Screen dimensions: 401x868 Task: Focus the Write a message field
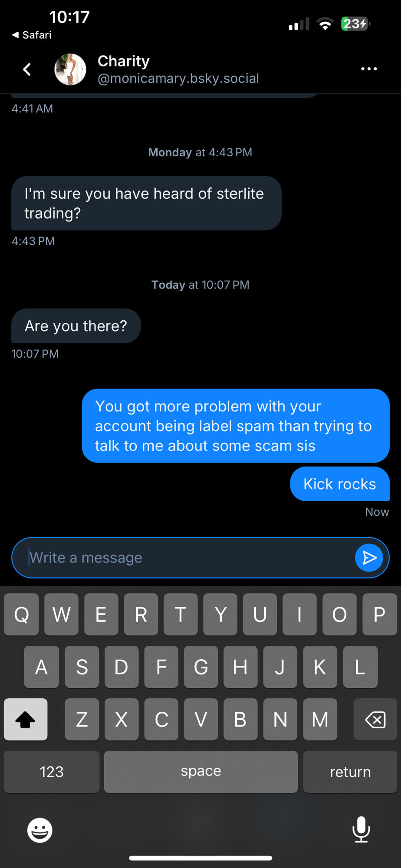187,558
